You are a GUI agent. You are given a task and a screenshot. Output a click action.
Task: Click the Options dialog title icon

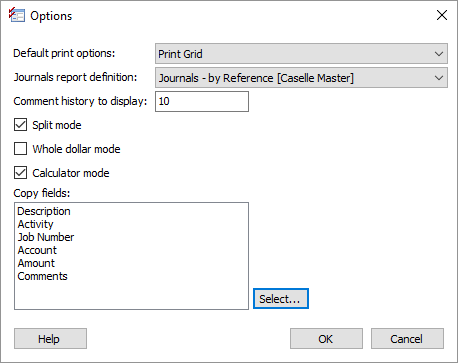[x=17, y=15]
